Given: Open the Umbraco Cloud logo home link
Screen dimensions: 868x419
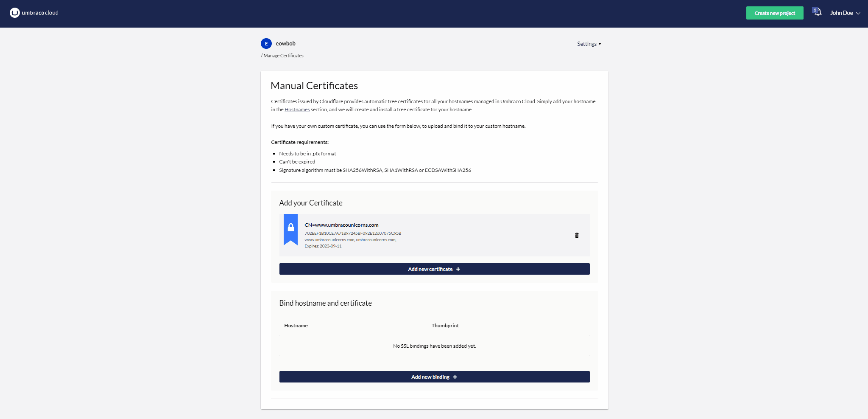Looking at the screenshot, I should (34, 13).
